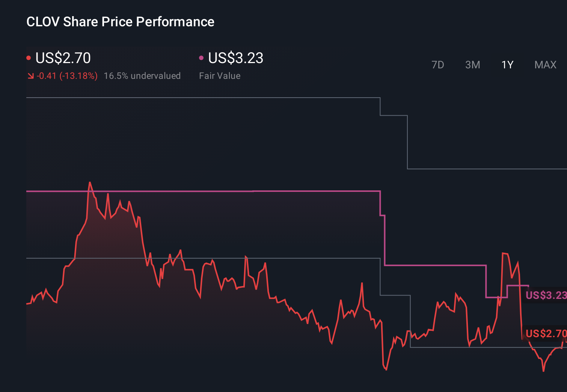The image size is (567, 392).
Task: Click the '-0.41 (-13.18%)' change indicator
Action: (67, 76)
